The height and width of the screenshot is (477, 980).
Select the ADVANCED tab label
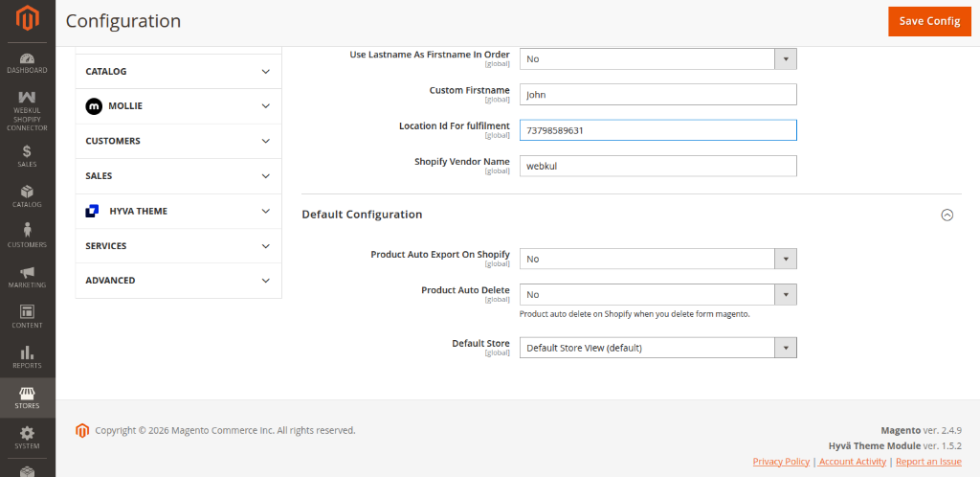(110, 280)
